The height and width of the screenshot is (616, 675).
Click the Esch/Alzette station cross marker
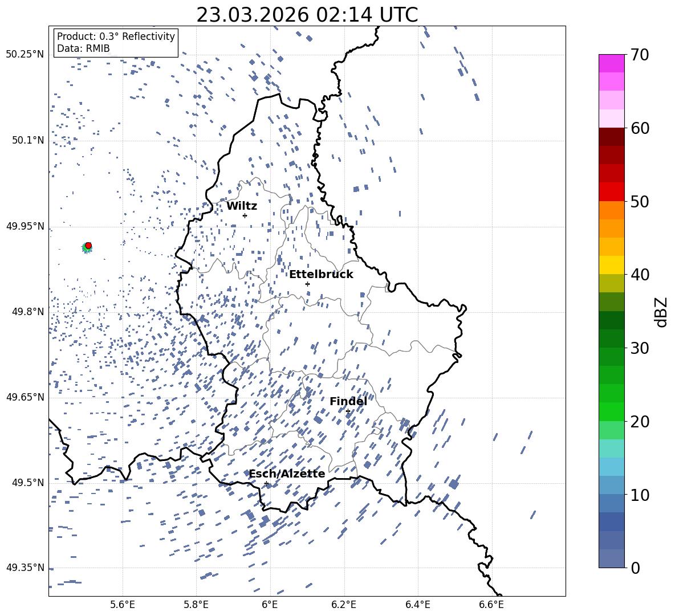pos(266,483)
